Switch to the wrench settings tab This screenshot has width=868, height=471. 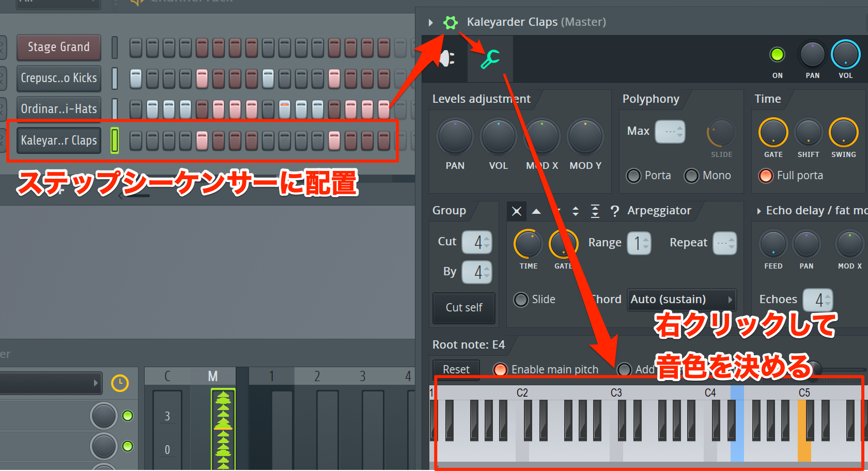490,59
